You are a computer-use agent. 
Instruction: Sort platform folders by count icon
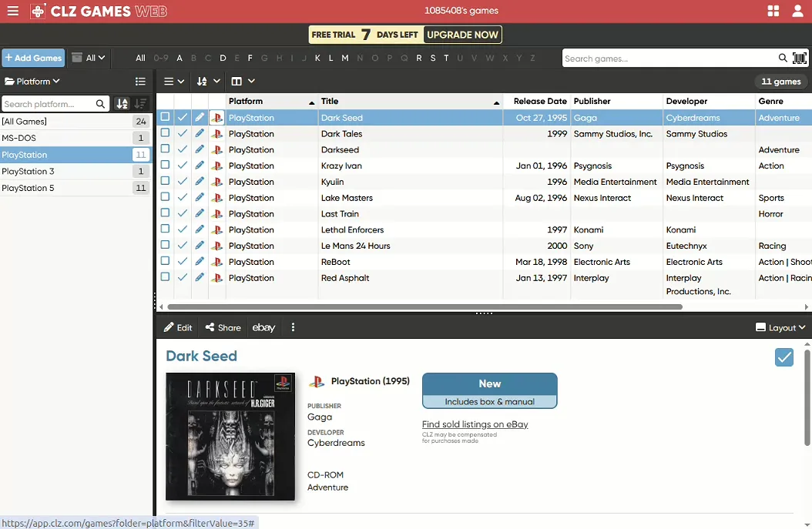click(x=140, y=103)
